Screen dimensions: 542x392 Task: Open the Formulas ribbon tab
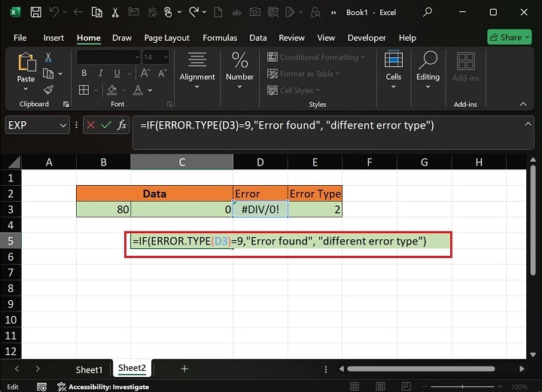click(x=220, y=38)
